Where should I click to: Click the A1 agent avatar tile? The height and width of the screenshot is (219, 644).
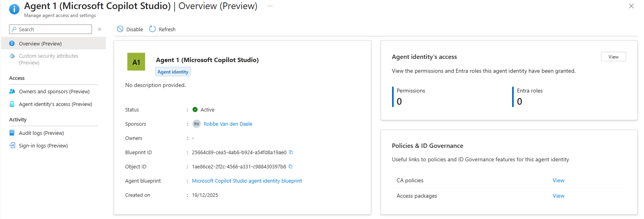coord(136,62)
